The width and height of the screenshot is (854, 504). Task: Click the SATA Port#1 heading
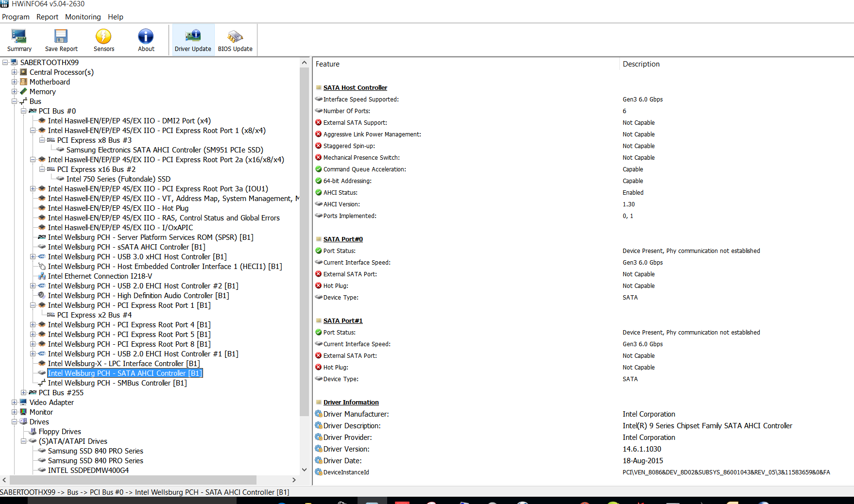point(343,320)
